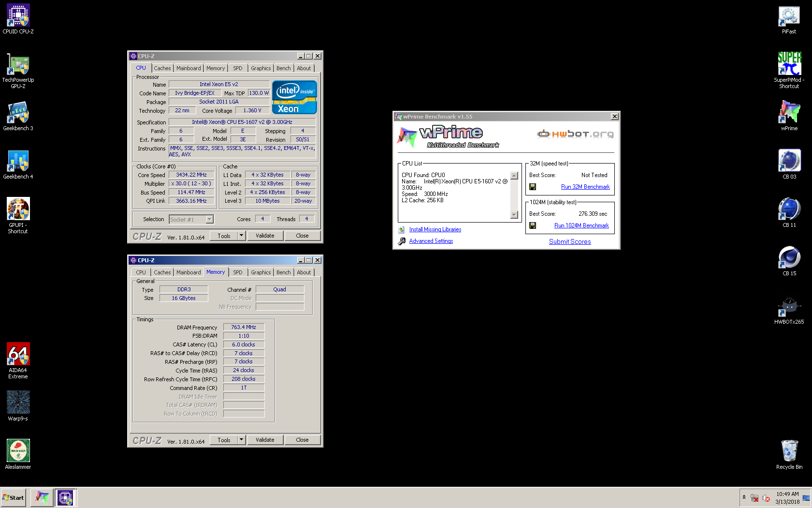Open SPD tab in top CPU-Z window

click(x=238, y=68)
